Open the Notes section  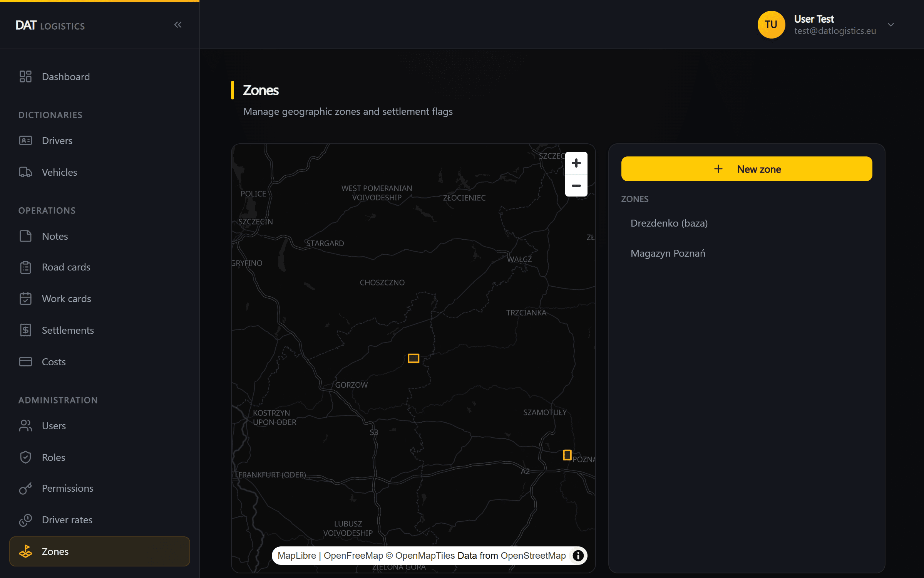point(100,236)
